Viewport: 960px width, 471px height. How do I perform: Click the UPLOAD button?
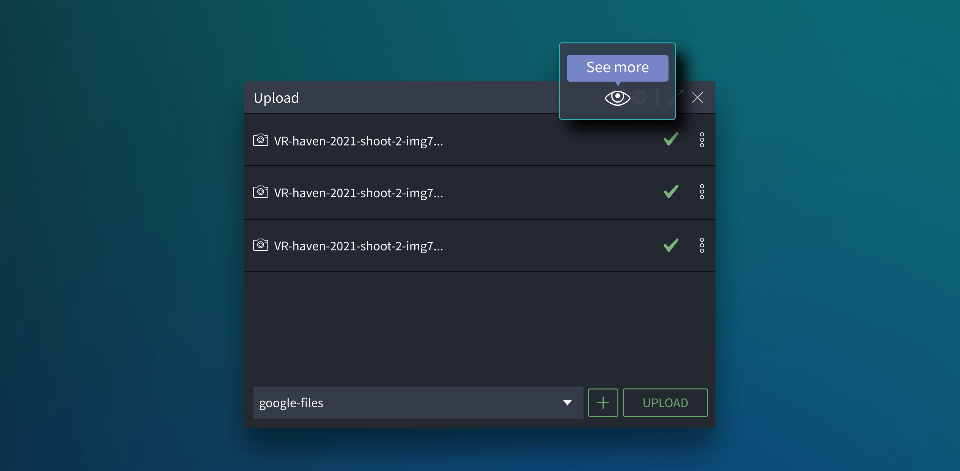[x=666, y=402]
